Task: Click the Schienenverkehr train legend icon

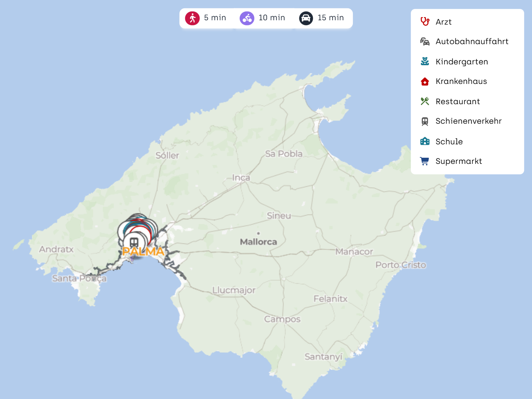Action: [x=425, y=121]
